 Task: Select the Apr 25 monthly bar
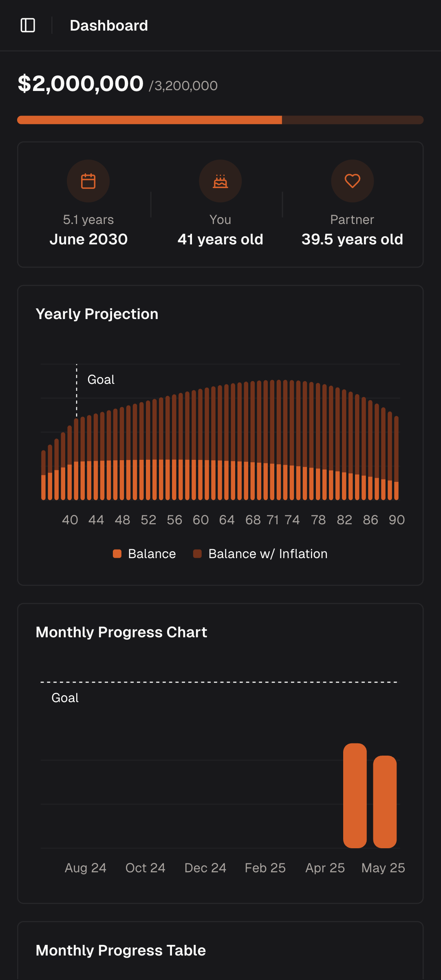pyautogui.click(x=355, y=796)
